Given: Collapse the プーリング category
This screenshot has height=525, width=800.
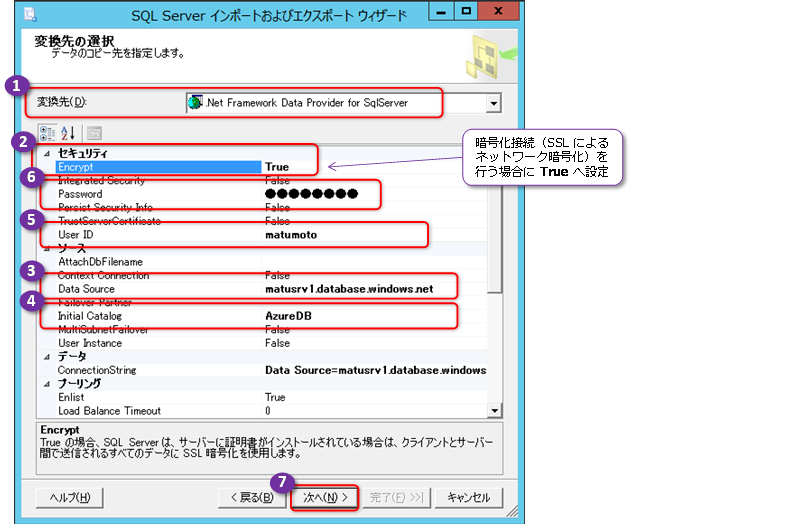Looking at the screenshot, I should click(47, 384).
